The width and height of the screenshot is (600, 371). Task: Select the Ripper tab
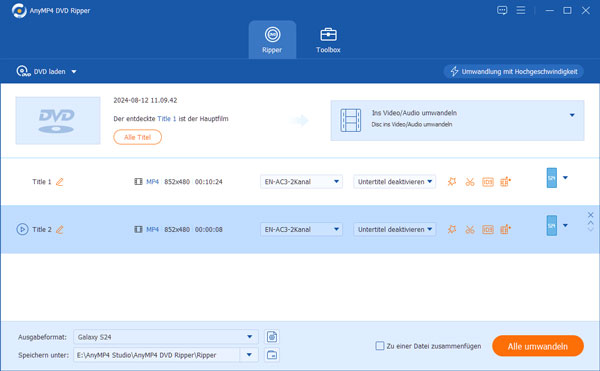point(272,40)
